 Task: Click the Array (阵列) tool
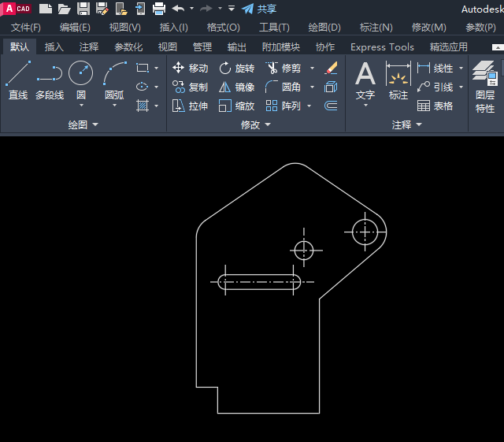coord(283,106)
